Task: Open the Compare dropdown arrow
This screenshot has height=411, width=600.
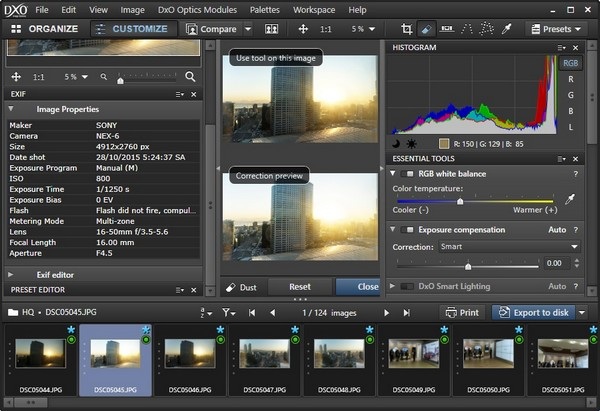Action: [x=248, y=29]
